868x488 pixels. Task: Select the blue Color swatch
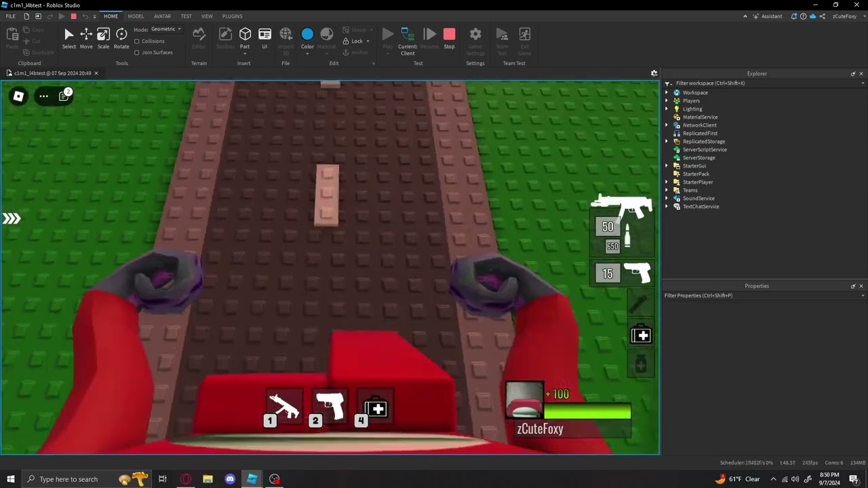(307, 34)
